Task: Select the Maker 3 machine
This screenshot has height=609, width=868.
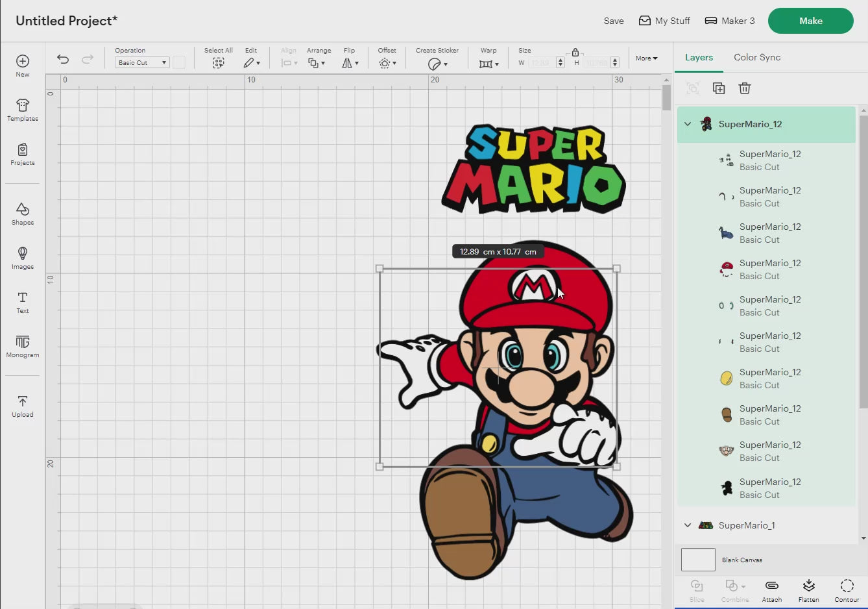Action: 730,21
